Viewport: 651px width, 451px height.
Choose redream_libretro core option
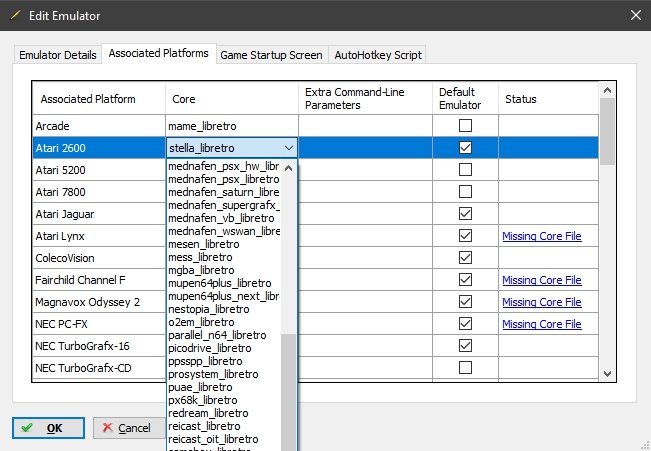click(x=224, y=413)
